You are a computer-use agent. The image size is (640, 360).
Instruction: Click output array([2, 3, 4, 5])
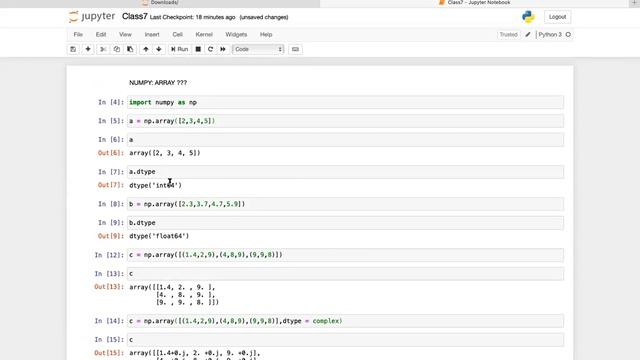coord(165,153)
